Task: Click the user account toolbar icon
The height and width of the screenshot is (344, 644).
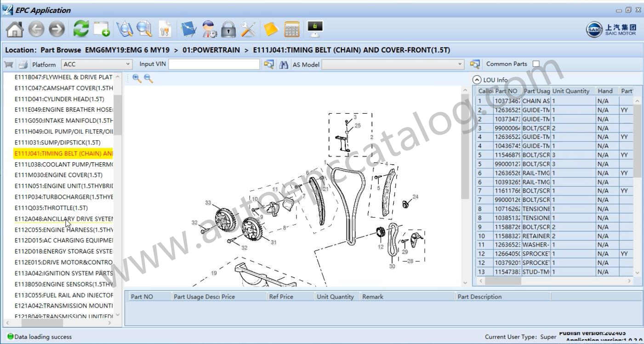Action: pos(208,29)
